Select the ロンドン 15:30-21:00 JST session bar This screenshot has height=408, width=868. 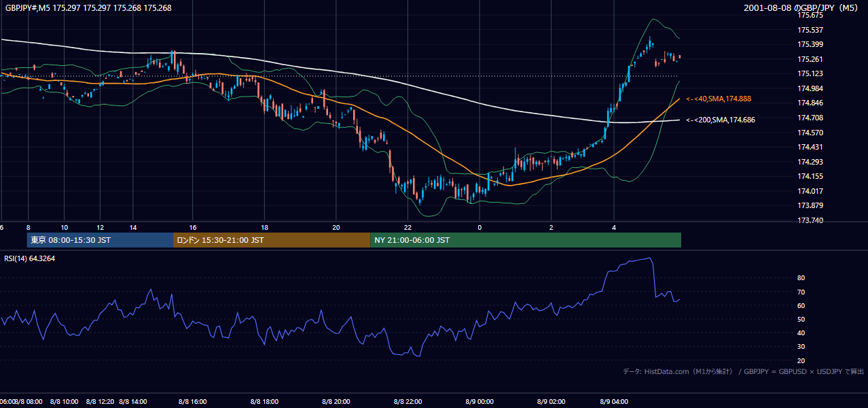pos(272,240)
